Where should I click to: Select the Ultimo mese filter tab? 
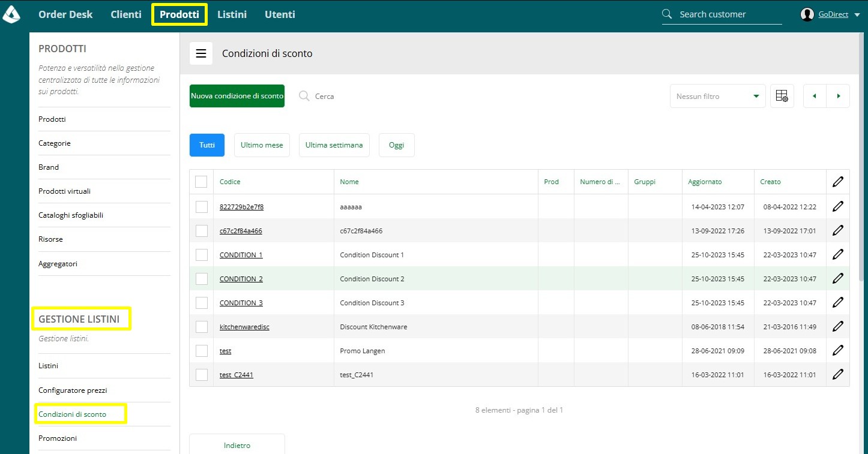pyautogui.click(x=262, y=145)
